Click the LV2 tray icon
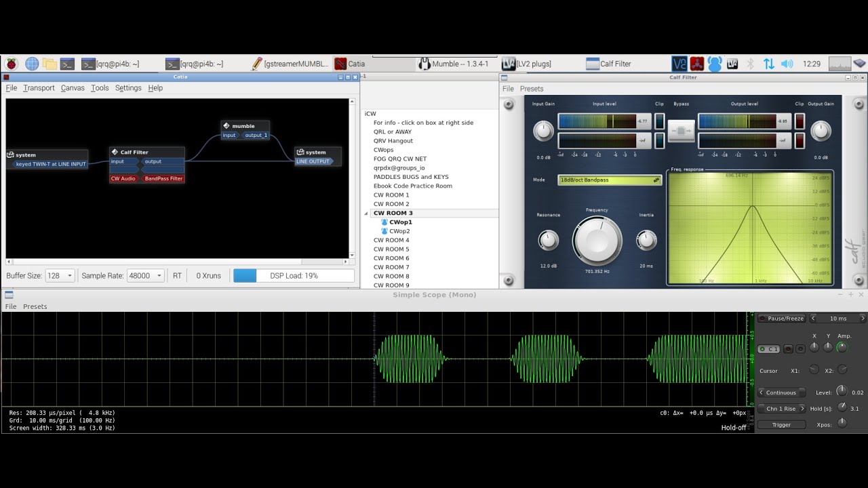This screenshot has height=488, width=868. pos(732,64)
